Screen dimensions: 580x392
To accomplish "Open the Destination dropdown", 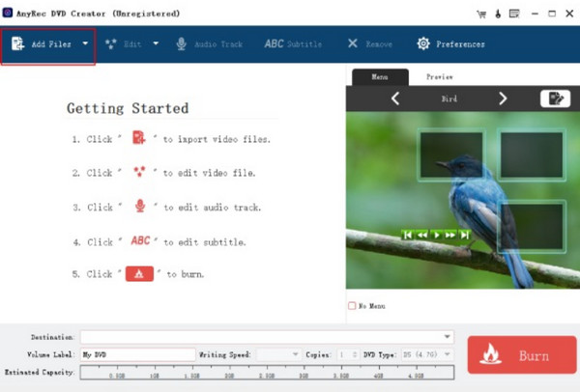I will [x=447, y=337].
